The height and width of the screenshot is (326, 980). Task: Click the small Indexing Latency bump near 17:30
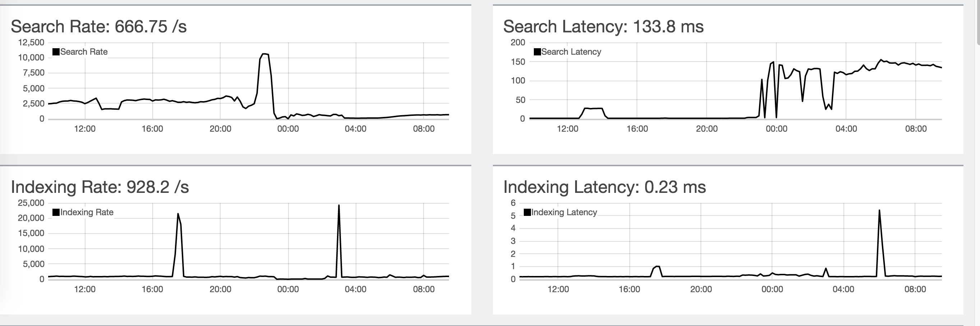click(657, 267)
